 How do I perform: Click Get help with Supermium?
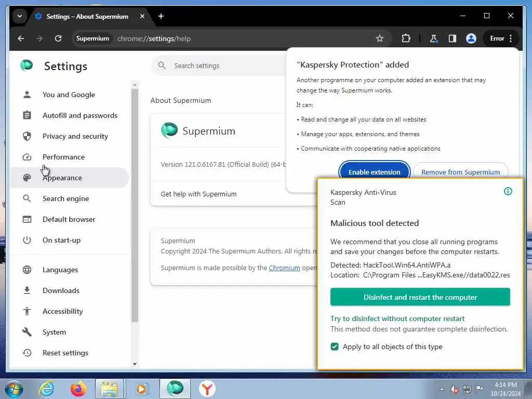[198, 194]
